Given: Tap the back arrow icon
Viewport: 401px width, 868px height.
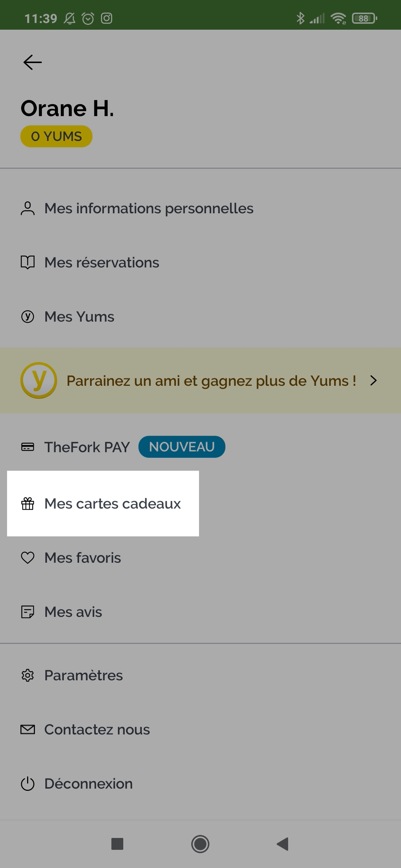Looking at the screenshot, I should (33, 62).
